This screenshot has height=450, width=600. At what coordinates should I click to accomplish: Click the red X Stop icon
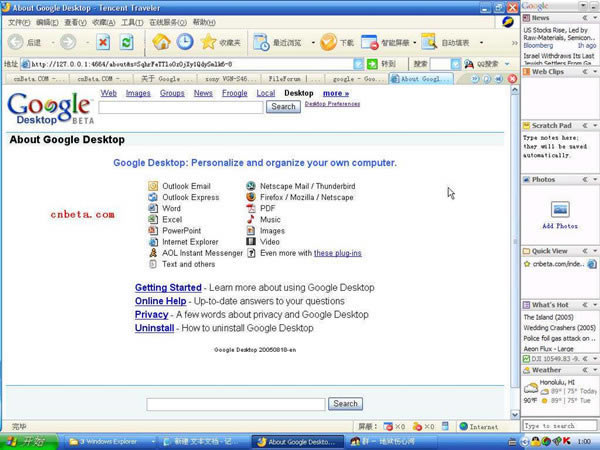[103, 42]
